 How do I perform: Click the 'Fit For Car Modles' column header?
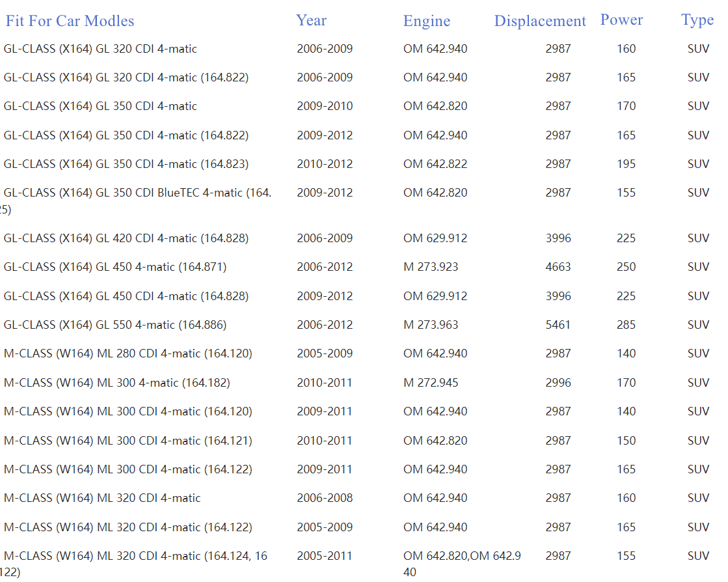click(x=70, y=21)
